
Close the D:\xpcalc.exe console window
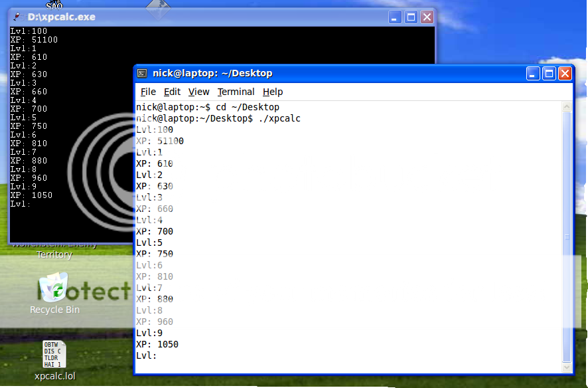[x=427, y=17]
